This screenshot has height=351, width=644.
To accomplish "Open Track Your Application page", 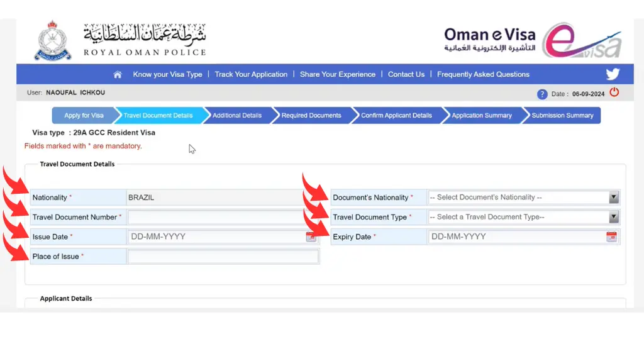I will [x=251, y=74].
